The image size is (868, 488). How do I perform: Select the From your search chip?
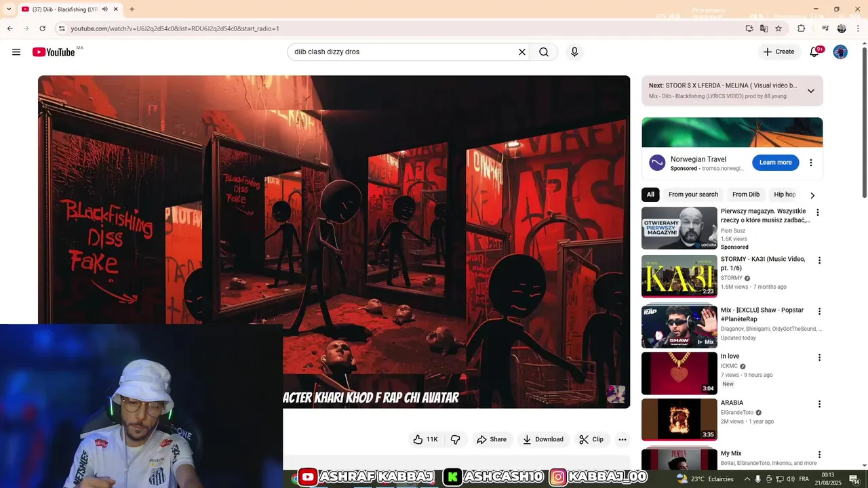click(x=693, y=195)
